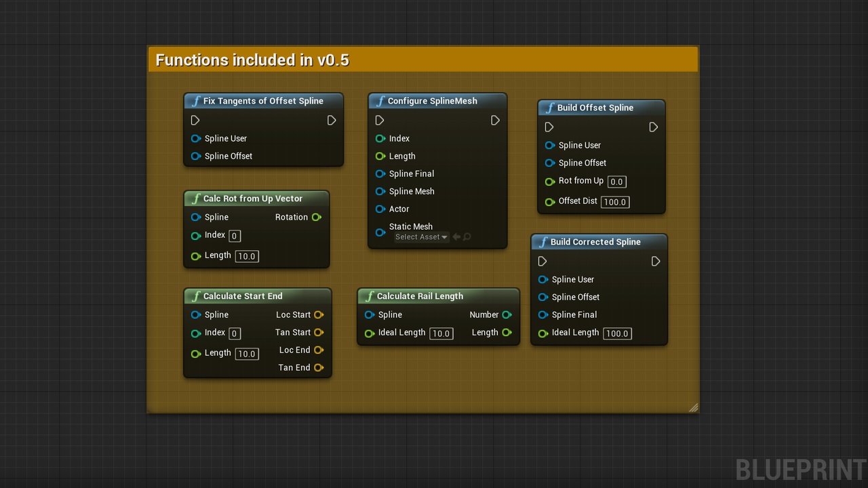The width and height of the screenshot is (868, 488).
Task: Click Index value field on Calculate Start End
Action: (x=235, y=333)
